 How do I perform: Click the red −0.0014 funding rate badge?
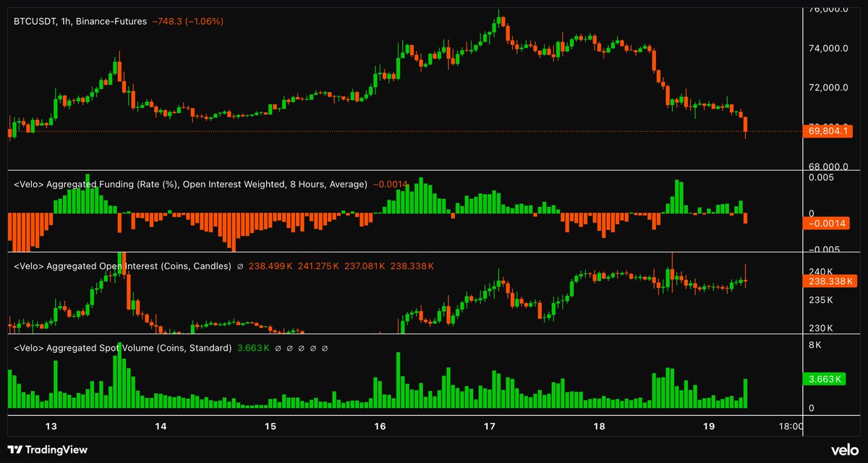click(x=827, y=224)
